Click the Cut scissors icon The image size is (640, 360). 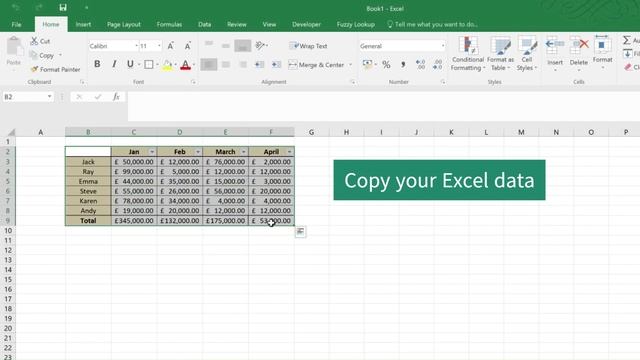pos(34,41)
